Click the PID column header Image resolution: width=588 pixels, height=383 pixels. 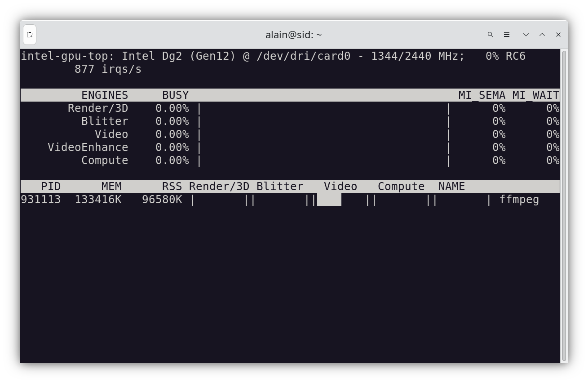coord(51,187)
